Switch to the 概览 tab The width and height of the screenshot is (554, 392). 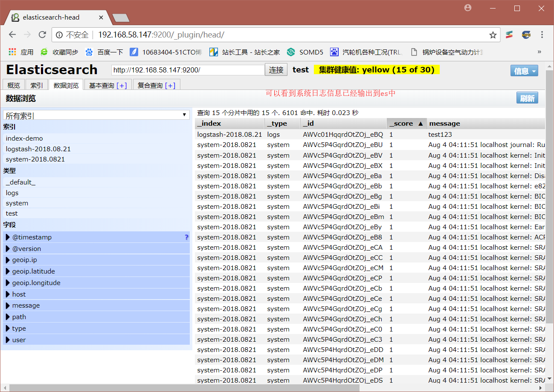(x=14, y=85)
